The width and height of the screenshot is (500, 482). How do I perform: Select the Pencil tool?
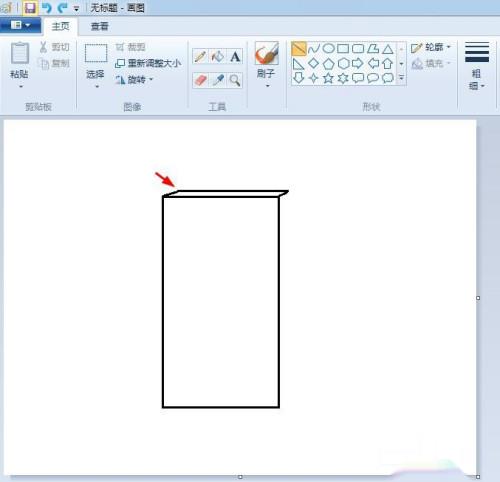[x=200, y=56]
